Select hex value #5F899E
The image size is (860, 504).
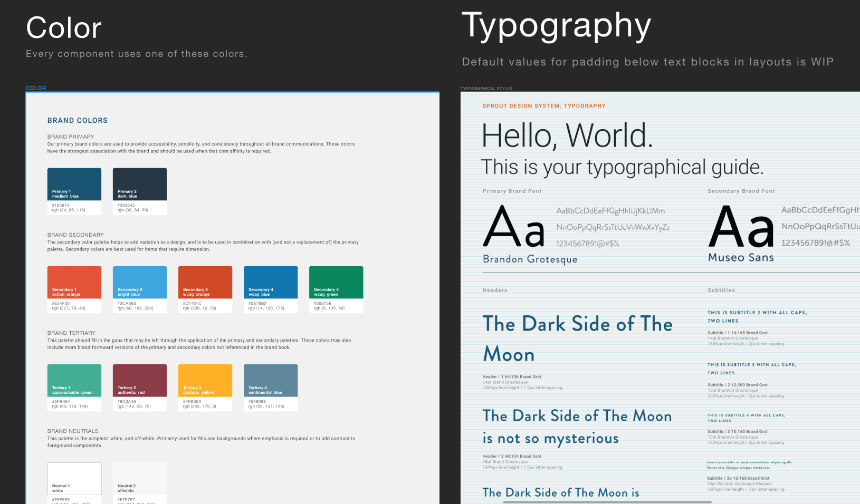(x=257, y=402)
